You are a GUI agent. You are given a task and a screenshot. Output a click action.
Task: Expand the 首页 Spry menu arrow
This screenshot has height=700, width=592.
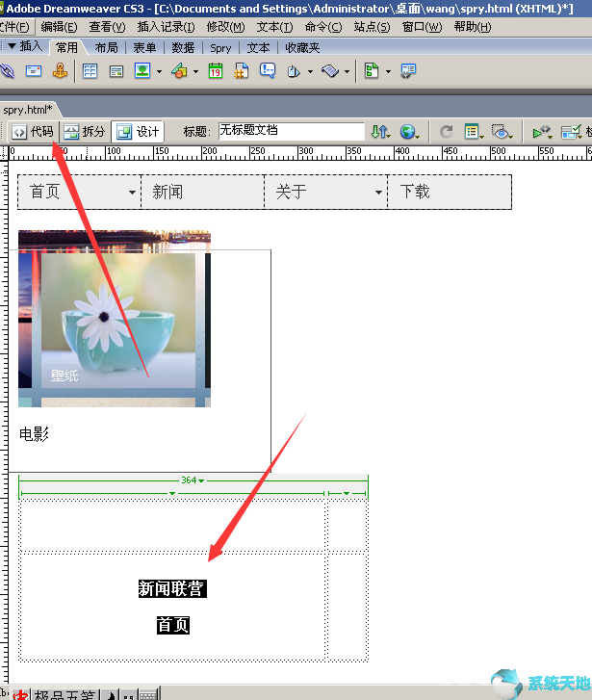click(x=132, y=193)
